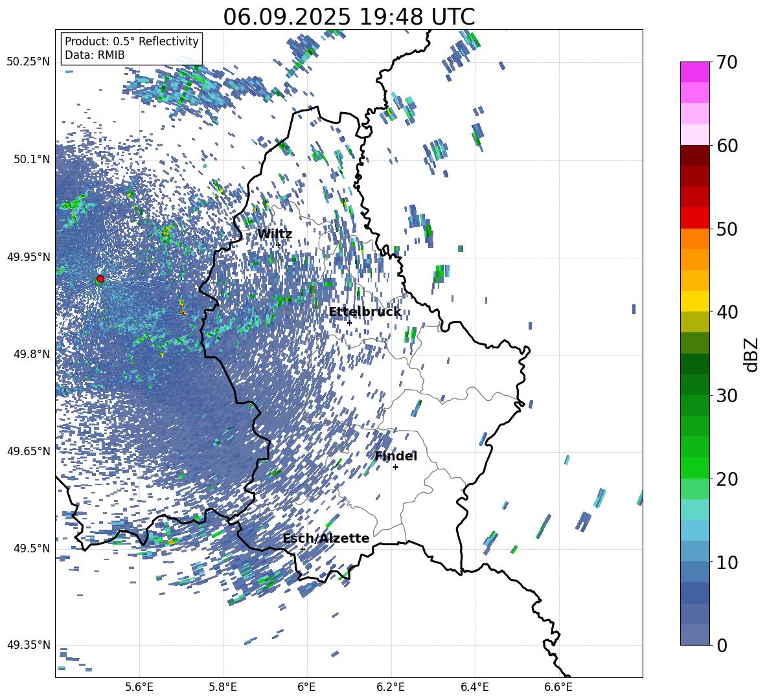Click the dBZ colorbar axis label

point(752,354)
